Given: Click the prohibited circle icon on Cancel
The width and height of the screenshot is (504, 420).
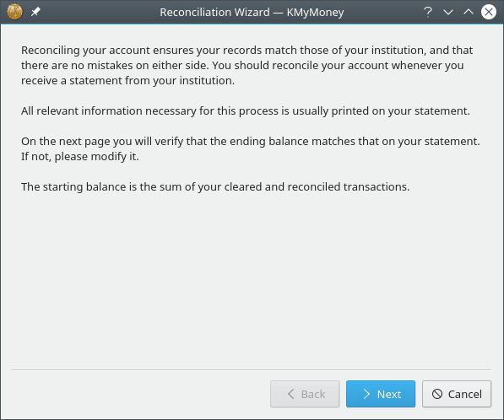Looking at the screenshot, I should pyautogui.click(x=437, y=394).
